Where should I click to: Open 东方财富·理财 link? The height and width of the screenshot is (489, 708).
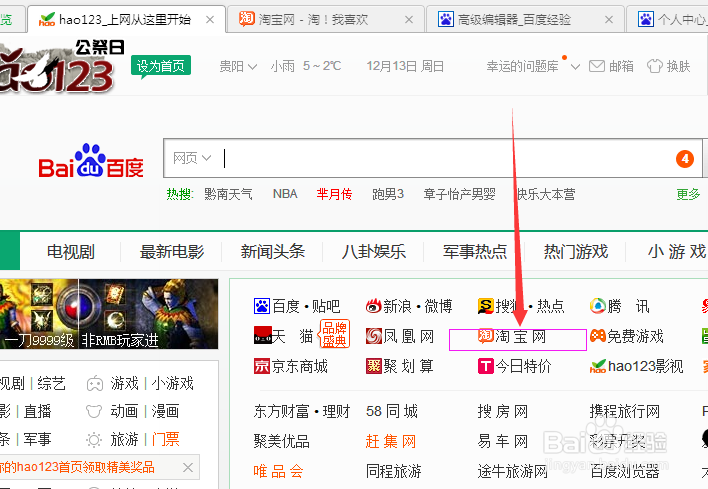302,411
